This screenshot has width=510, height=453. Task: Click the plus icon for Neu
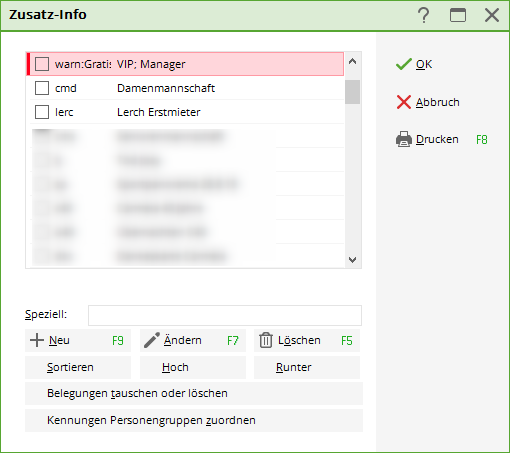click(37, 340)
